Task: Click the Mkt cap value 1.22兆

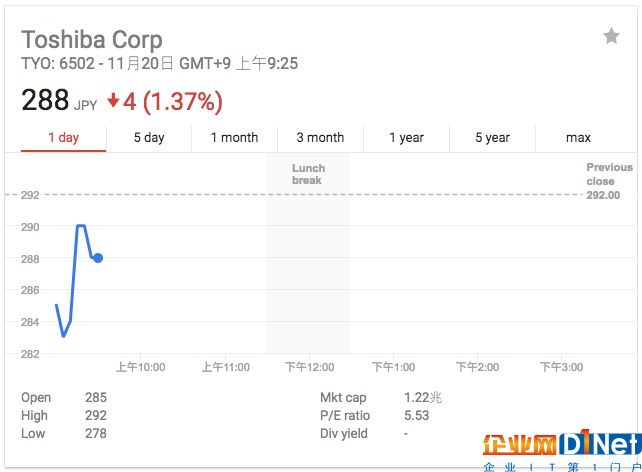Action: point(423,397)
